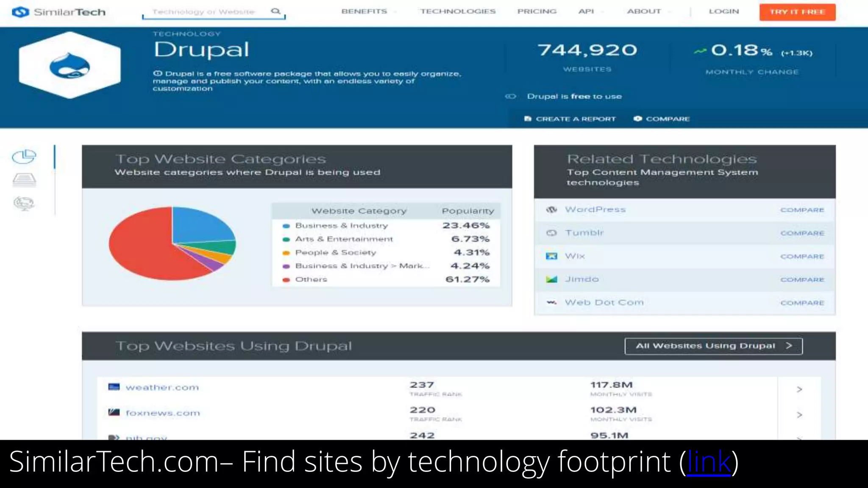Open the Tumblr technology link

(x=584, y=233)
